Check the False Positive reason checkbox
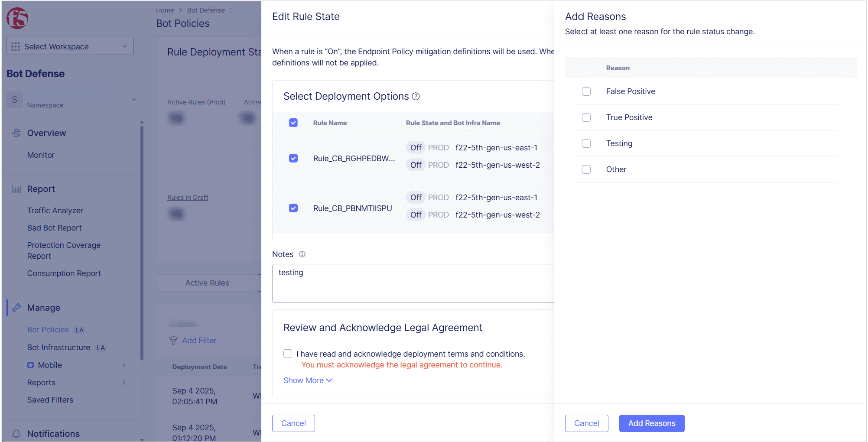The height and width of the screenshot is (442, 868). 586,91
